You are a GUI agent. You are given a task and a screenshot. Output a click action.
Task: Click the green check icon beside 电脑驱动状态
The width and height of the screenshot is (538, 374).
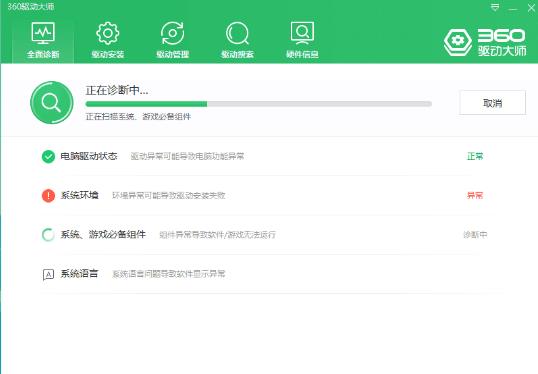coord(48,156)
